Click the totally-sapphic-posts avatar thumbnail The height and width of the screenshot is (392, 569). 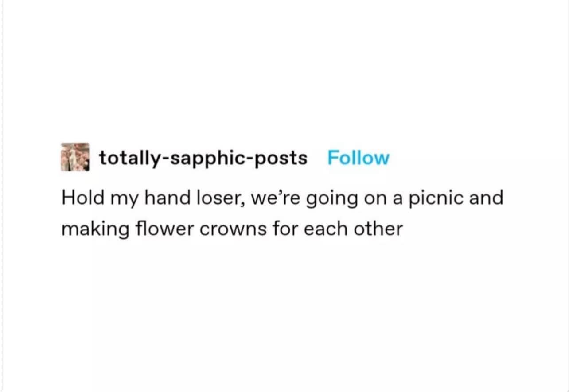pyautogui.click(x=75, y=157)
